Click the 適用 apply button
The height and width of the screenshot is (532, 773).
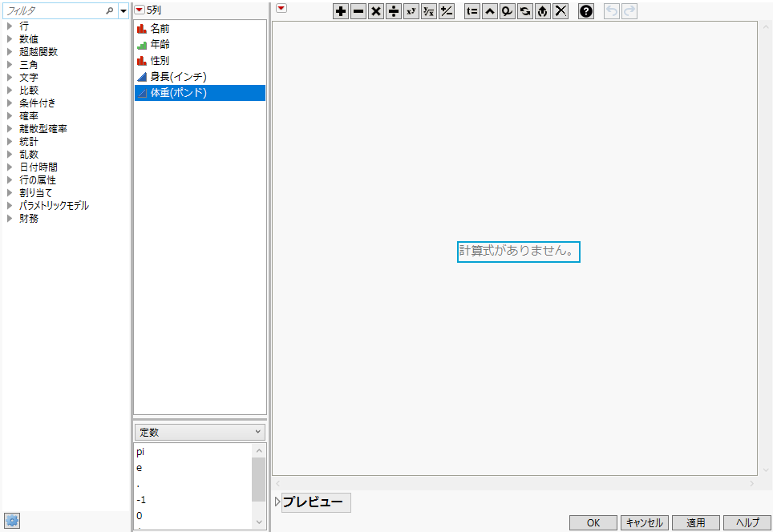click(x=695, y=522)
